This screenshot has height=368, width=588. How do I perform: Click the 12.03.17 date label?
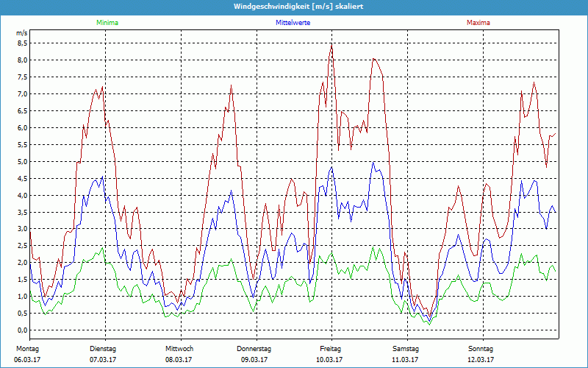point(481,360)
